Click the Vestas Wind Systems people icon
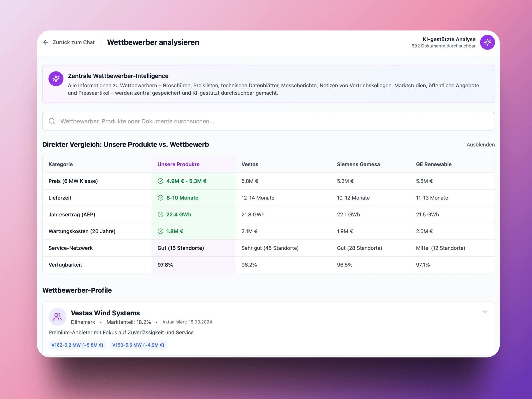 (x=57, y=317)
